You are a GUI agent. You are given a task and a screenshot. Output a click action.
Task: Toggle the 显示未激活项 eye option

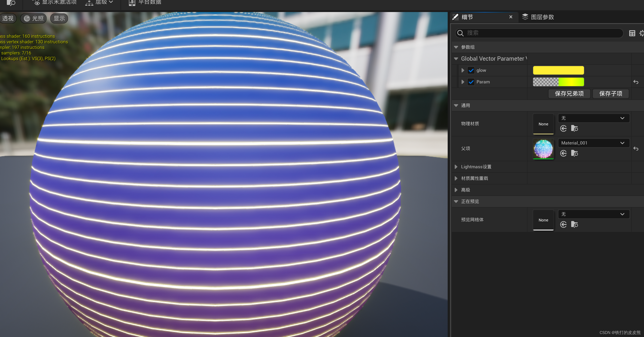pos(55,2)
